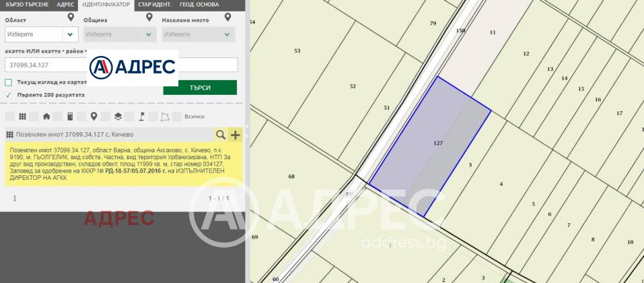
Task: Switch to the БЪРЗО ТЪРСЕНЕ tab
Action: pyautogui.click(x=27, y=5)
